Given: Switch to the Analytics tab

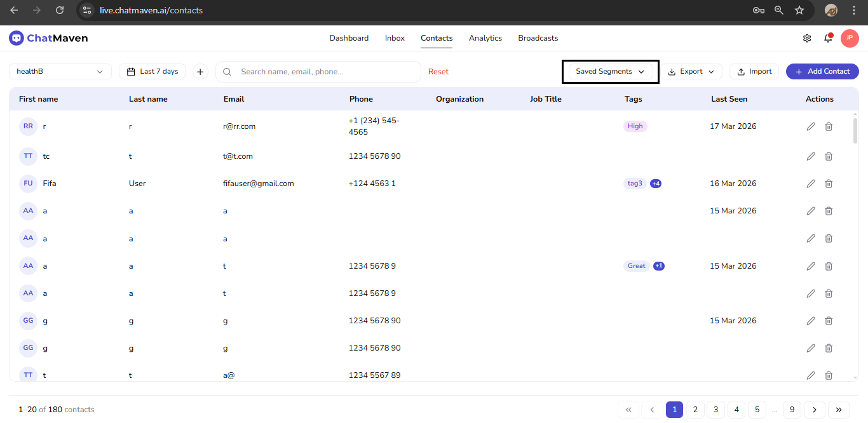Looking at the screenshot, I should pos(485,37).
